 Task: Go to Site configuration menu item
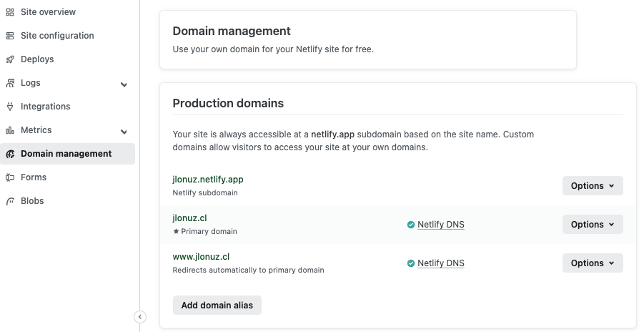pos(57,36)
